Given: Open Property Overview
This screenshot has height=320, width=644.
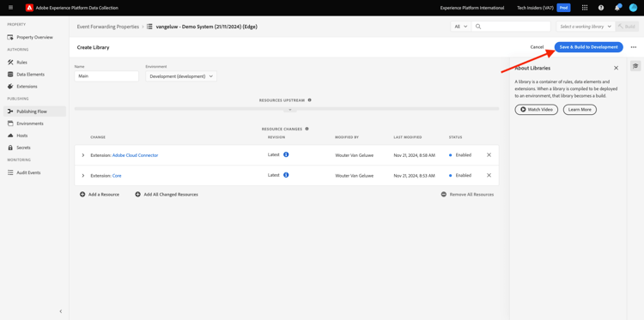Looking at the screenshot, I should 34,38.
